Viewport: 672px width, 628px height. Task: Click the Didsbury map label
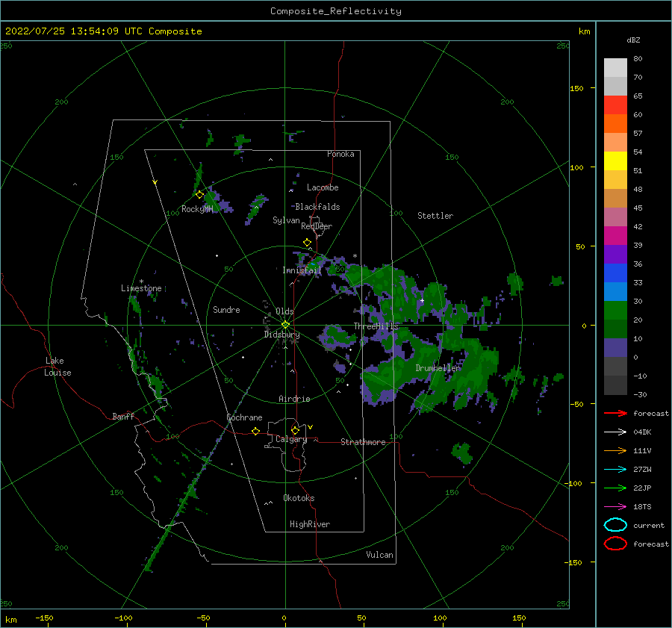pyautogui.click(x=281, y=335)
